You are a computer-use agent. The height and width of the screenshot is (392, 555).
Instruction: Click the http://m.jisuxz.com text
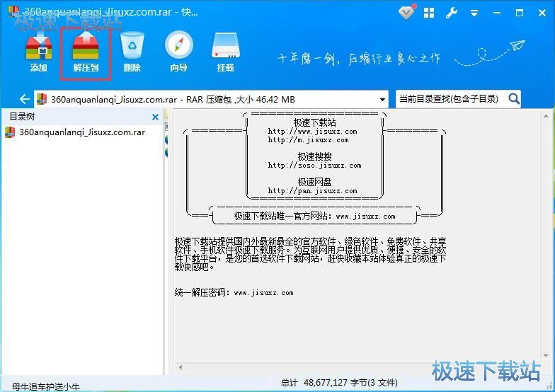pyautogui.click(x=309, y=140)
